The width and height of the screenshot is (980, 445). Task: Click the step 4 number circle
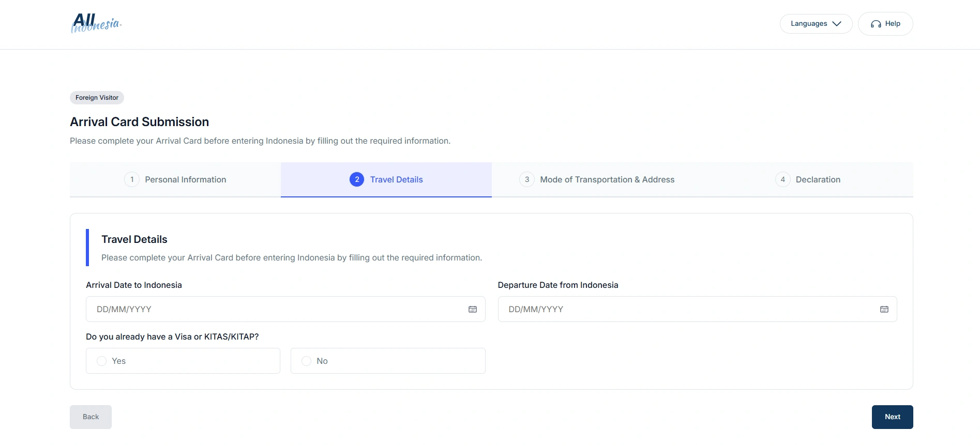[782, 179]
